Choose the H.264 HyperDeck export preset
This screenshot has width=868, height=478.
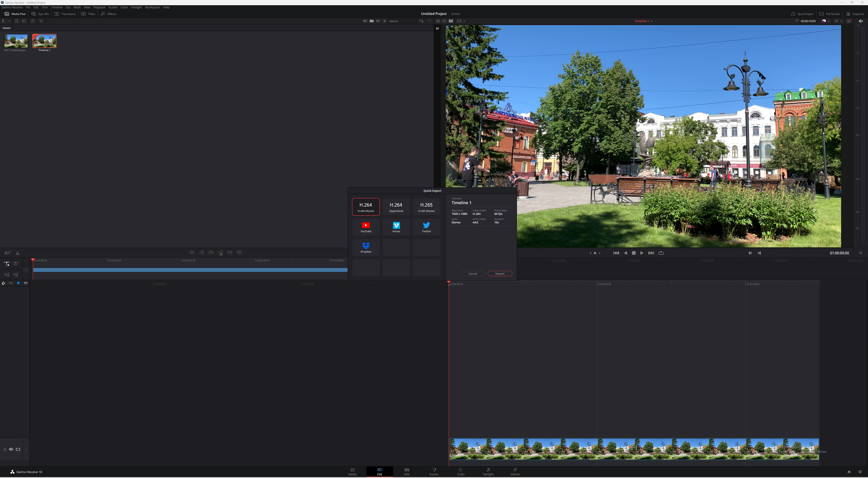click(396, 207)
